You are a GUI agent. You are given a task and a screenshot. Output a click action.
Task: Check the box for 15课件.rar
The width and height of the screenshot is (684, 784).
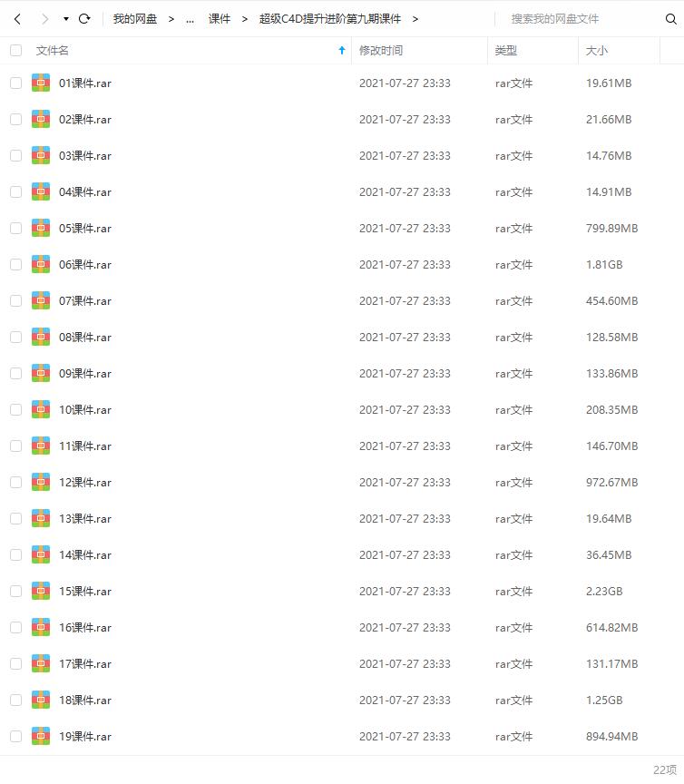(x=16, y=591)
